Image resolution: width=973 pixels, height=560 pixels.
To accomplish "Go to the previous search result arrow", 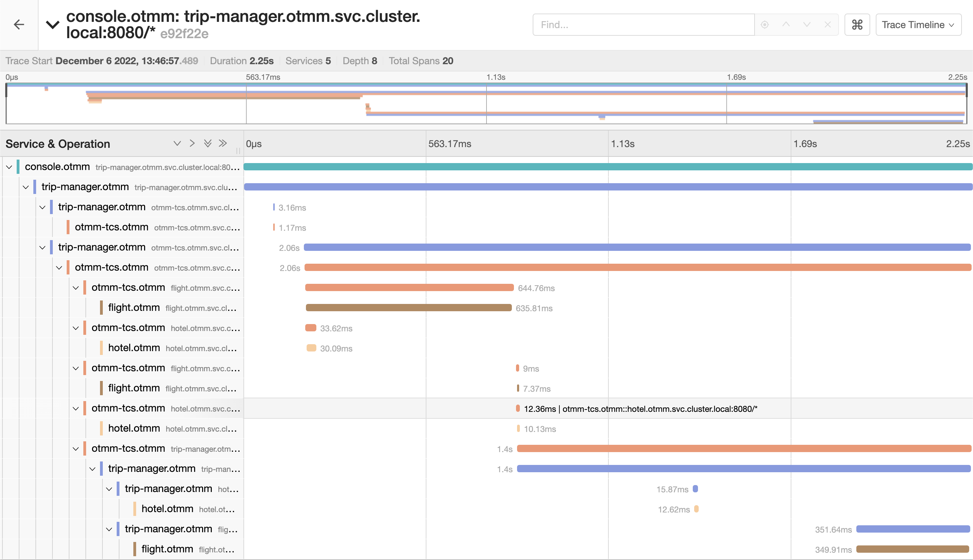I will [786, 25].
